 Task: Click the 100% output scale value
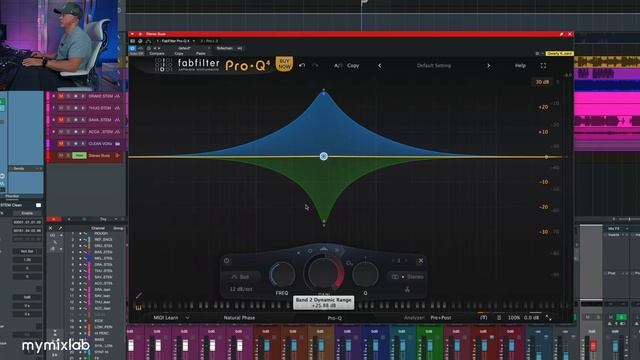click(x=514, y=318)
